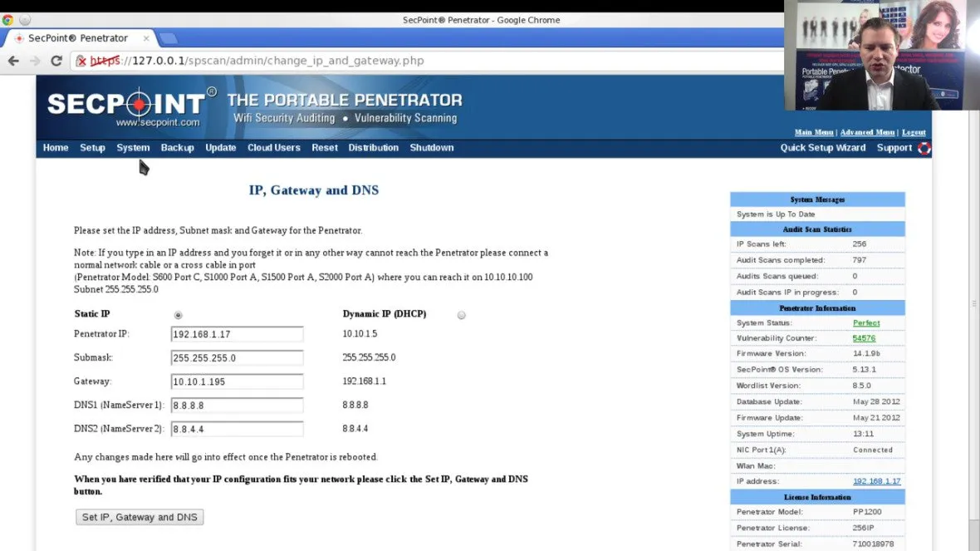This screenshot has width=980, height=551.
Task: Click Audit Scans completed 797 value
Action: click(860, 259)
